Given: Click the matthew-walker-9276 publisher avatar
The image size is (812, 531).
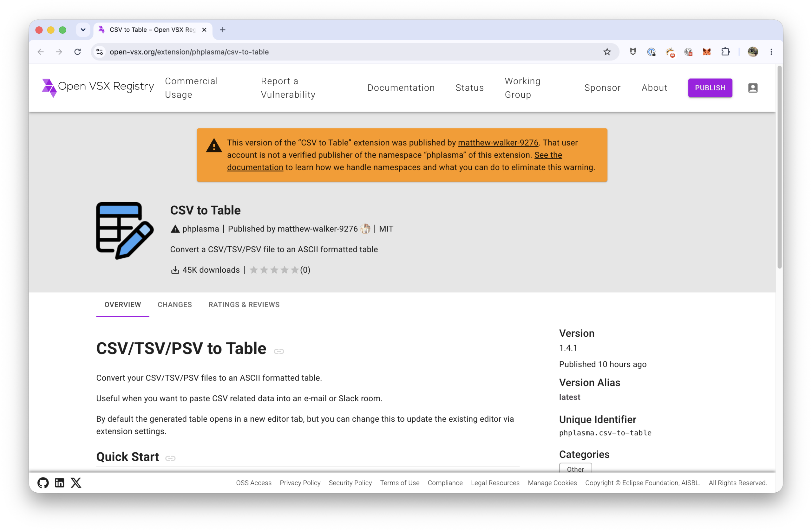Looking at the screenshot, I should tap(365, 229).
